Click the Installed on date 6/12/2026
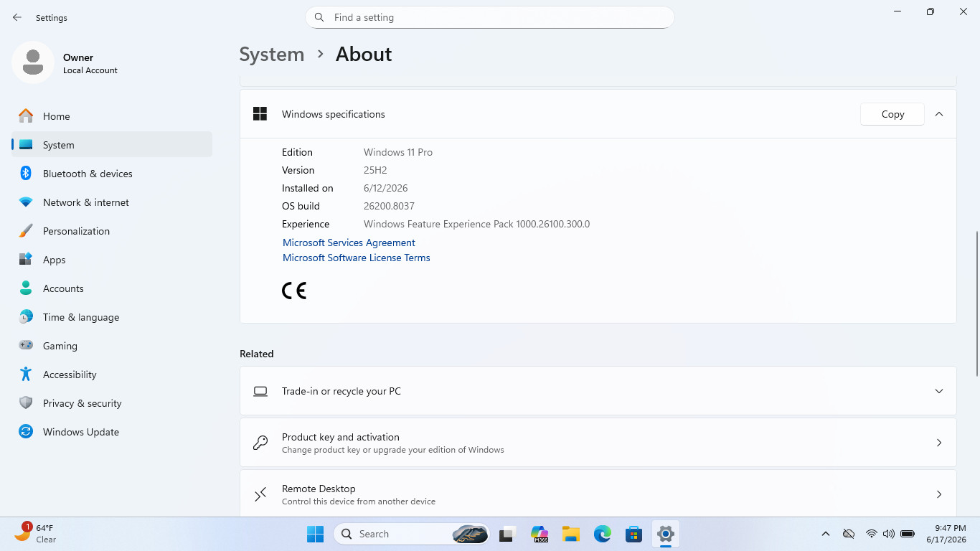Viewport: 980px width, 551px height. point(386,188)
